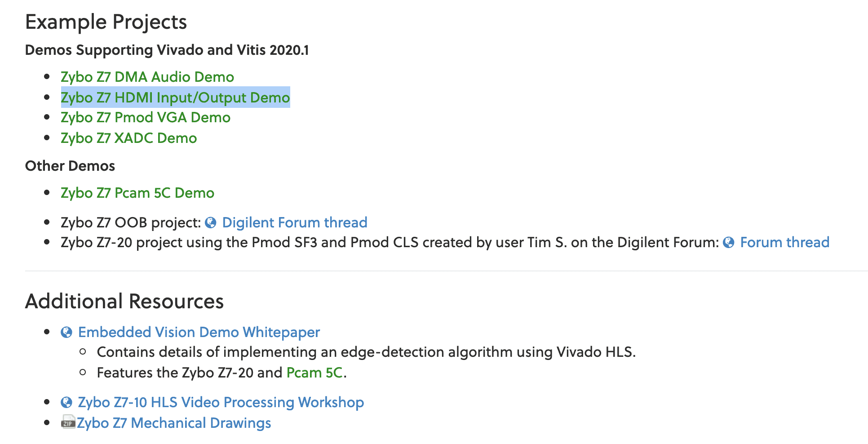Visit the Digilent Forum thread link
This screenshot has height=444, width=868.
(295, 223)
